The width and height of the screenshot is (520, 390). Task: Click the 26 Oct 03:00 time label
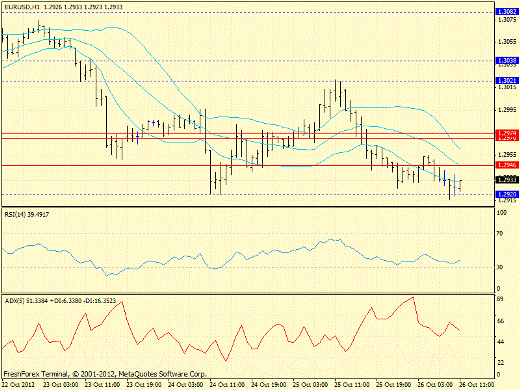435,384
